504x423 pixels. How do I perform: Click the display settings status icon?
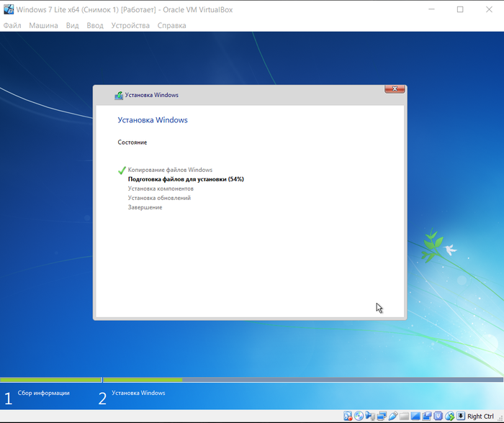pyautogui.click(x=415, y=416)
